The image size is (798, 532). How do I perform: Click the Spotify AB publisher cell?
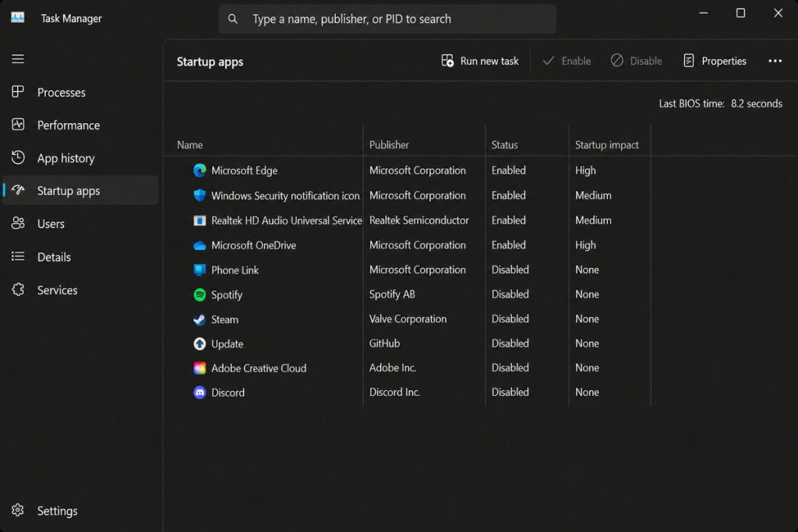(x=393, y=294)
